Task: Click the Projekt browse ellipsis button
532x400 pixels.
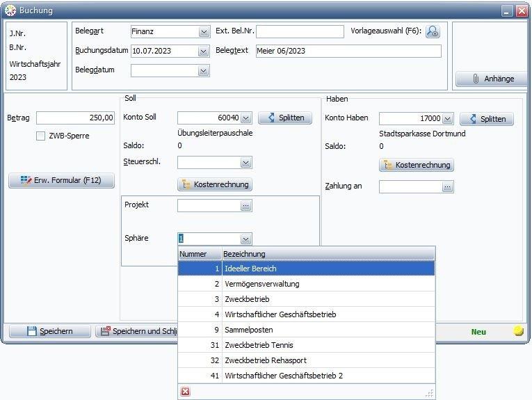Action: click(245, 206)
